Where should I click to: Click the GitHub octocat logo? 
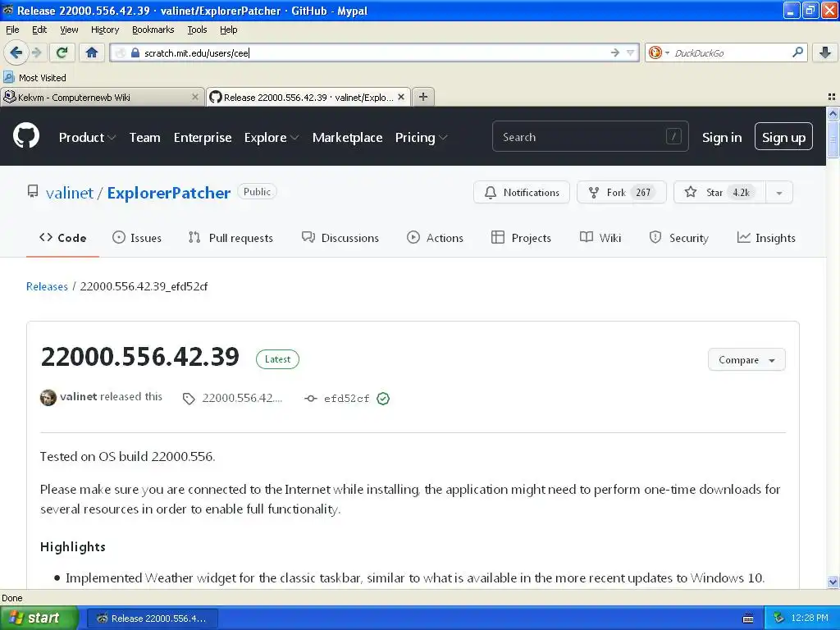tap(26, 136)
